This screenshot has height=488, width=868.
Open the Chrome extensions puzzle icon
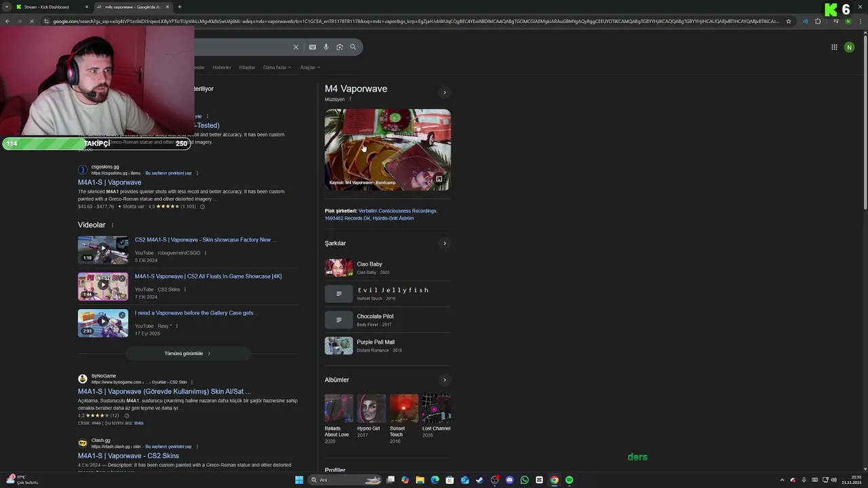(818, 21)
